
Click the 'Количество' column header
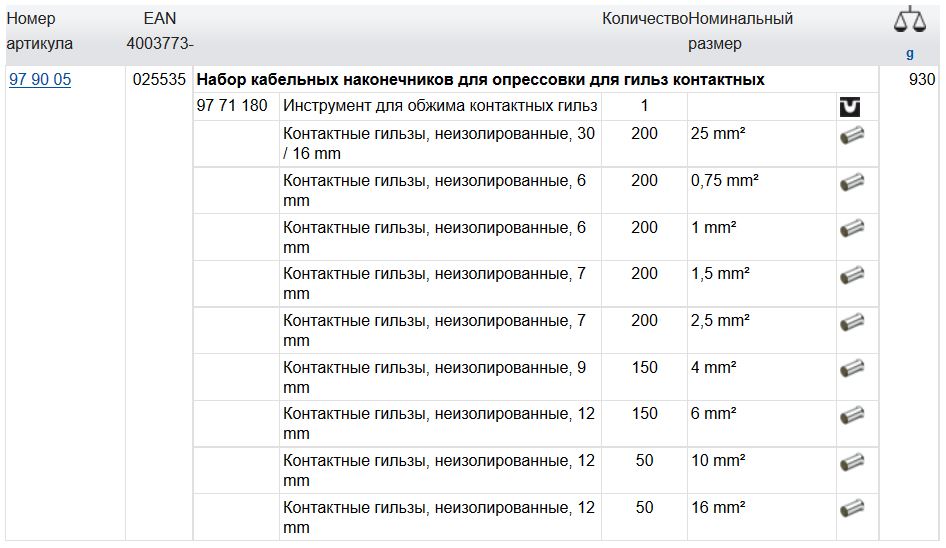tap(645, 19)
